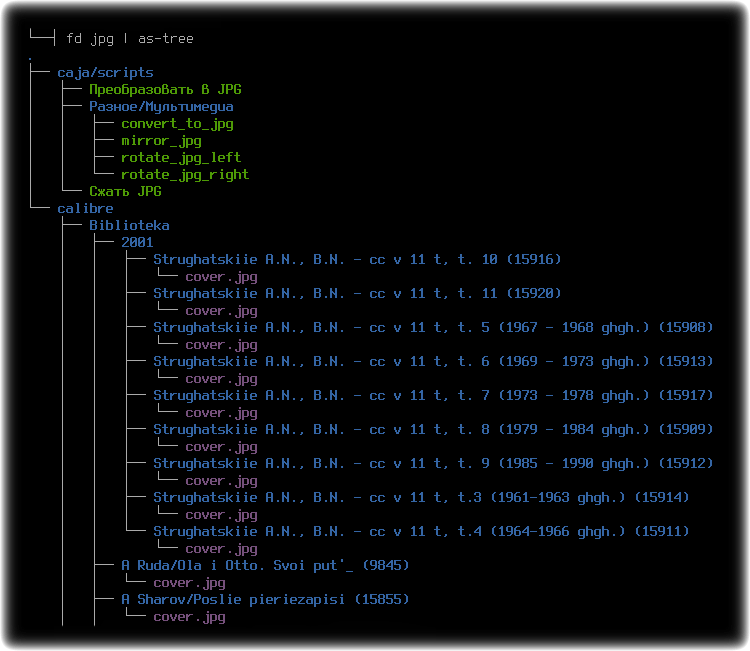Screen dimensions: 750x651
Task: Select Strughatskiie folder t. 9 (15912)
Action: click(433, 463)
